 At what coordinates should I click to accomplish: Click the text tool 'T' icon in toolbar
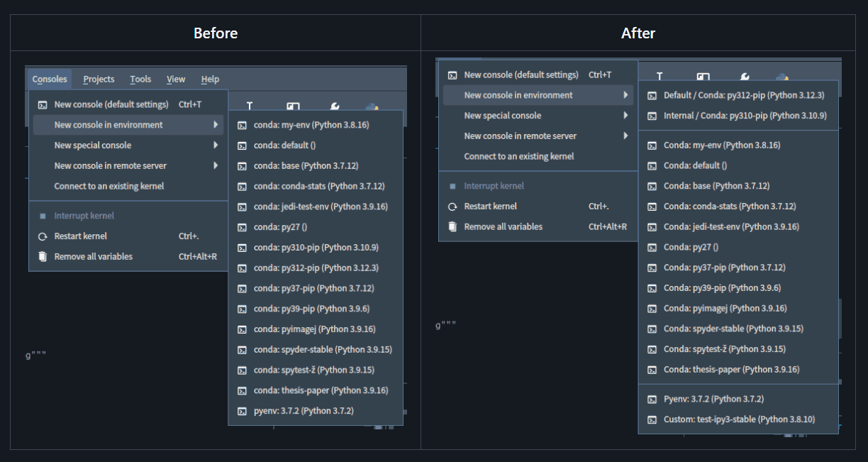click(250, 105)
